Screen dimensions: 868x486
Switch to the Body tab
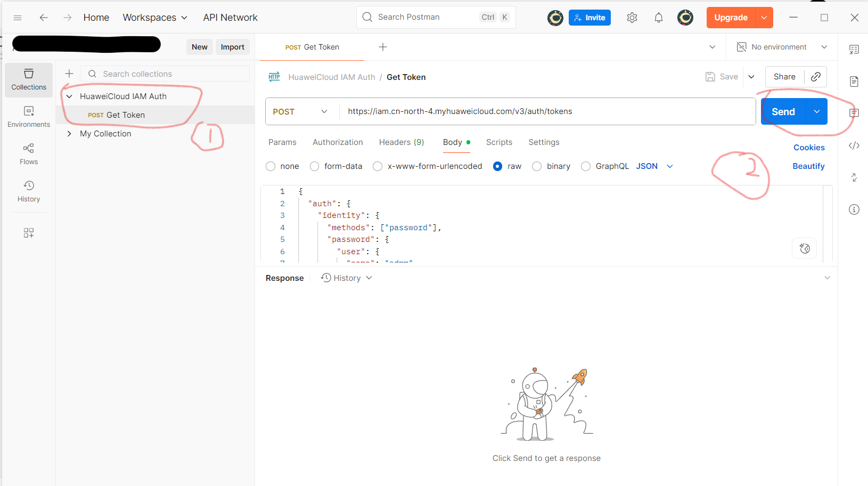456,142
